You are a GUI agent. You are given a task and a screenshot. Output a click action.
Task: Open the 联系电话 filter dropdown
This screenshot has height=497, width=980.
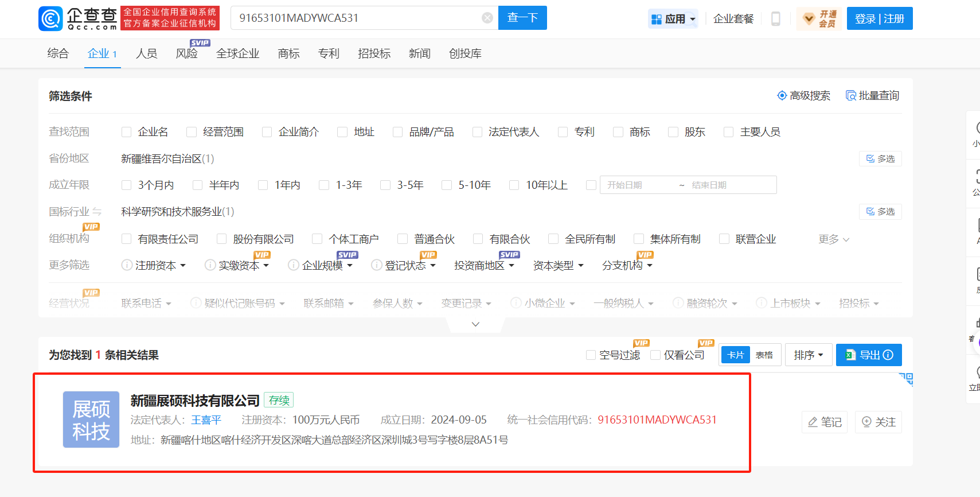(x=146, y=304)
